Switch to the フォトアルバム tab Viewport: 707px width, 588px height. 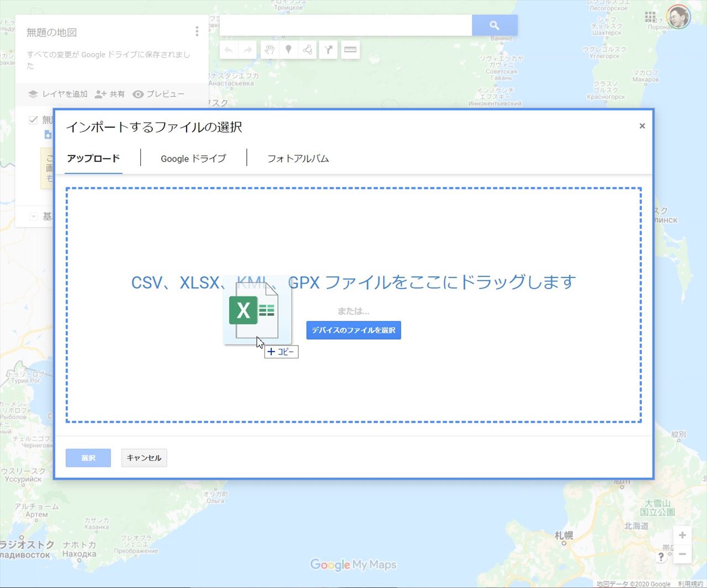pos(298,158)
